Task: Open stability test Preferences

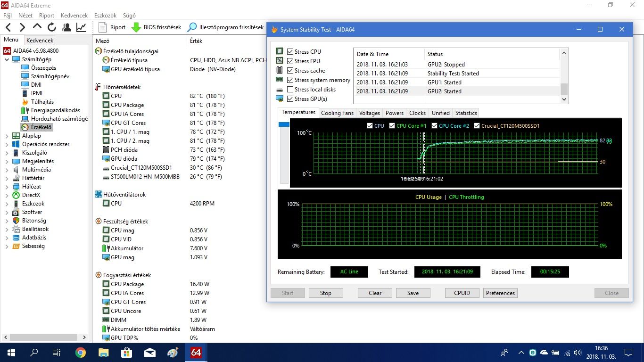Action: pos(500,293)
